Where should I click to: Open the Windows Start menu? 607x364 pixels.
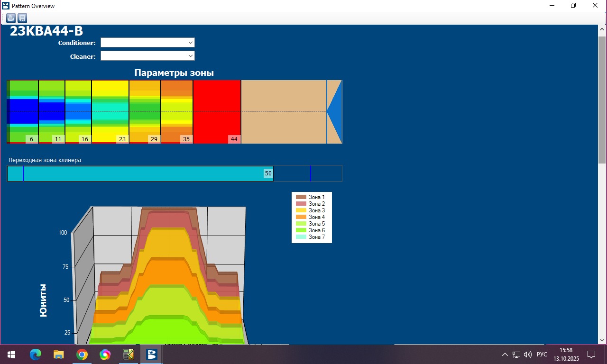pos(11,355)
